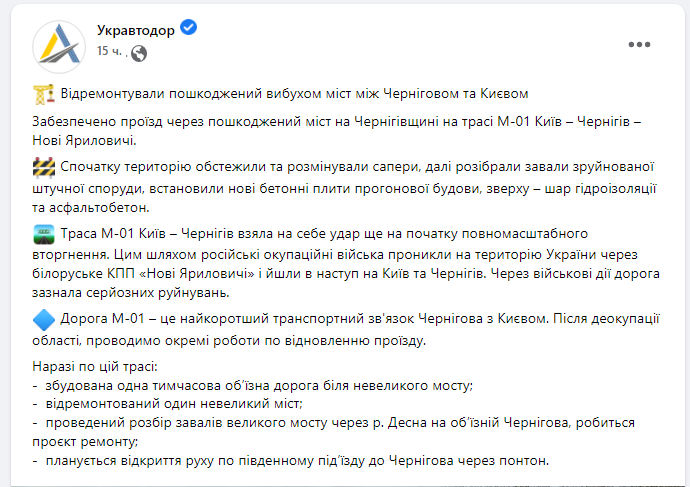
Task: Click list item 'відремонтований один невеликий міст'
Action: click(168, 403)
